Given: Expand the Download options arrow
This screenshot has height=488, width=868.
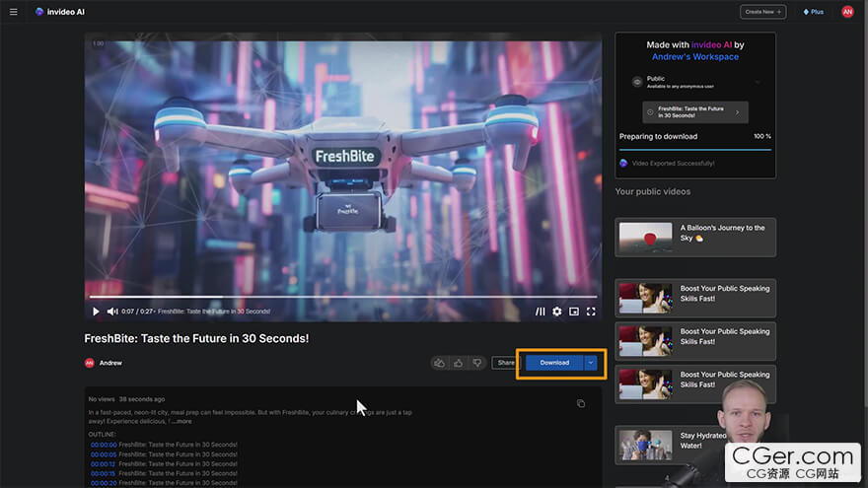Looking at the screenshot, I should (x=591, y=363).
